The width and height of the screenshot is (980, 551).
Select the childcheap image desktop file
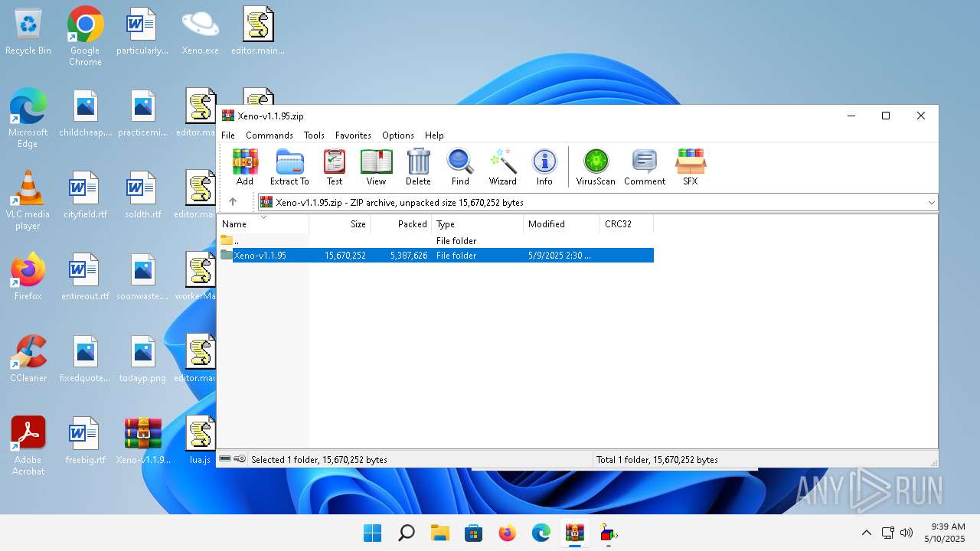[x=85, y=113]
